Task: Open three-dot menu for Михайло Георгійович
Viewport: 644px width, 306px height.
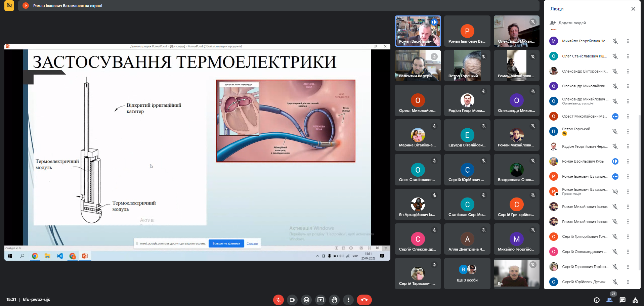Action: coord(628,41)
